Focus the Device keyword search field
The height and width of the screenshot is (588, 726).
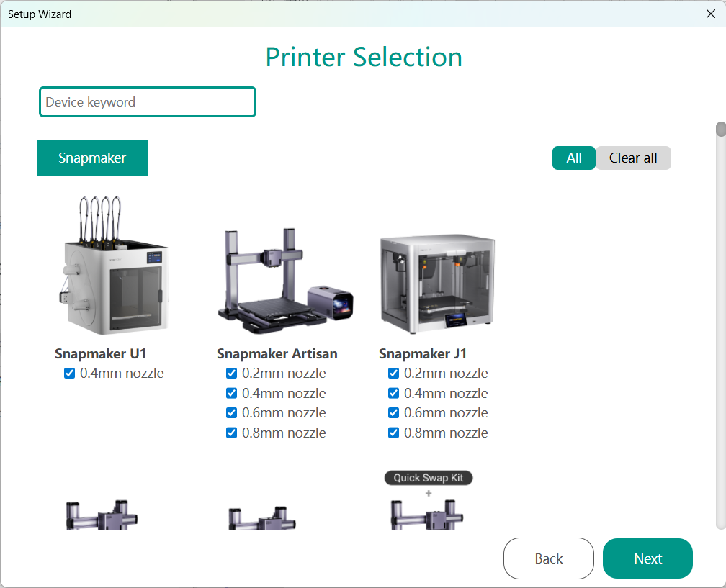148,102
